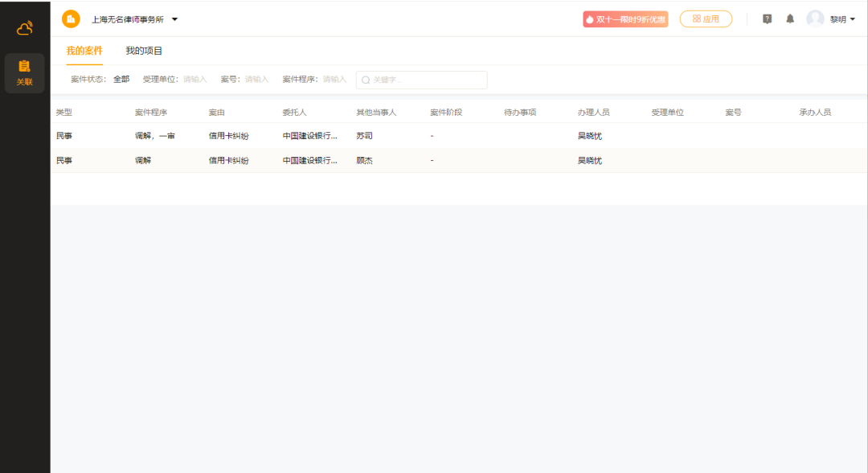The image size is (868, 473).
Task: Expand the 黎明 user account menu
Action: point(842,19)
